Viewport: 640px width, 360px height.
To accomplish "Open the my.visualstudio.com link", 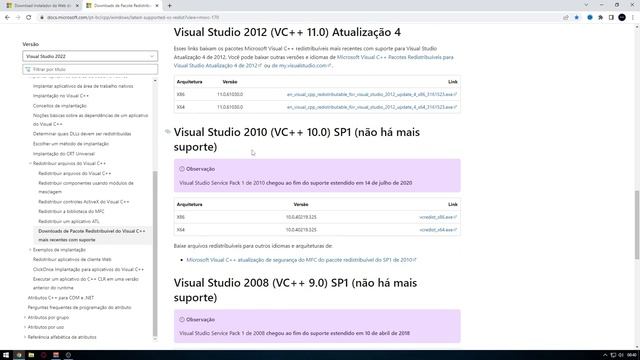I will click(x=301, y=66).
